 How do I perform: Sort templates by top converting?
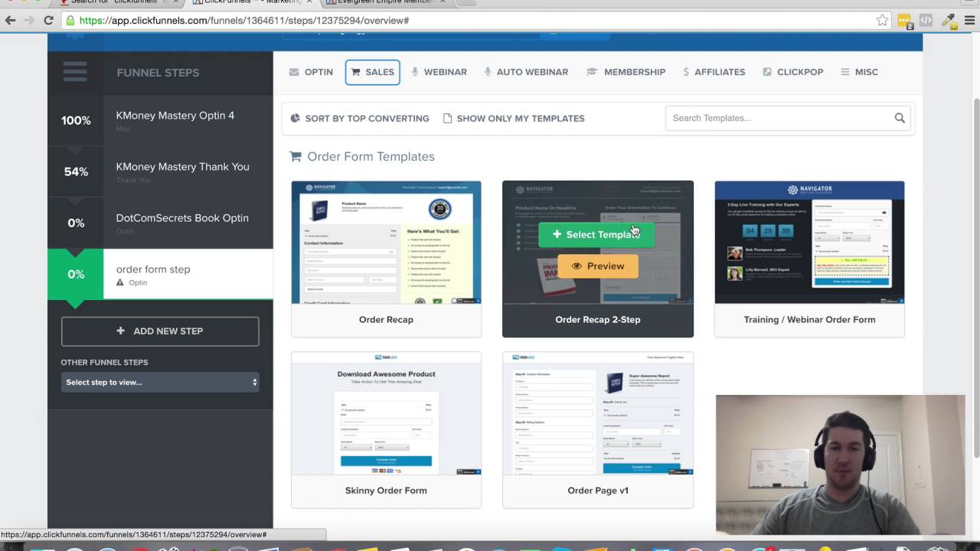point(360,119)
